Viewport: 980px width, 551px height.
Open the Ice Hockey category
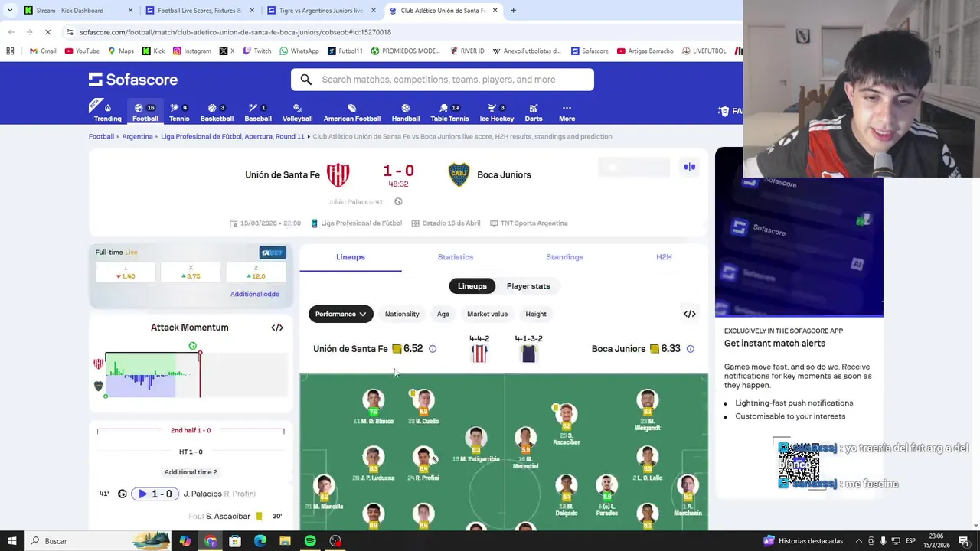pyautogui.click(x=497, y=112)
